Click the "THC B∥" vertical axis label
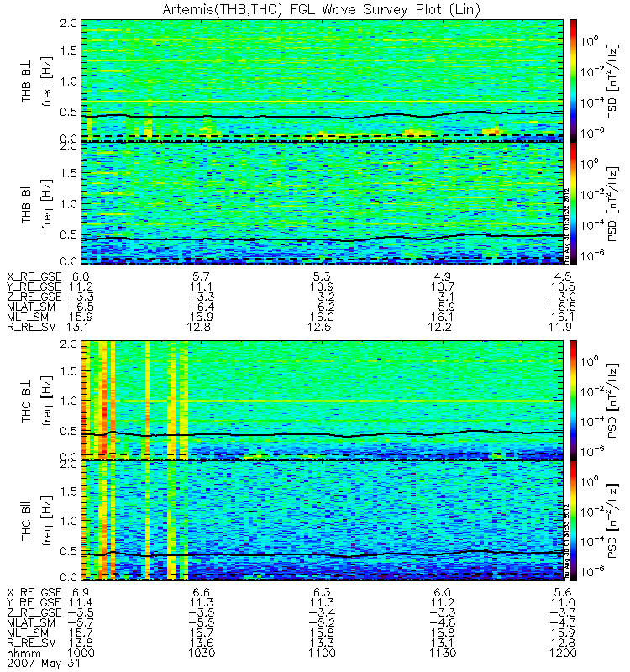630x672 pixels. [x=27, y=522]
